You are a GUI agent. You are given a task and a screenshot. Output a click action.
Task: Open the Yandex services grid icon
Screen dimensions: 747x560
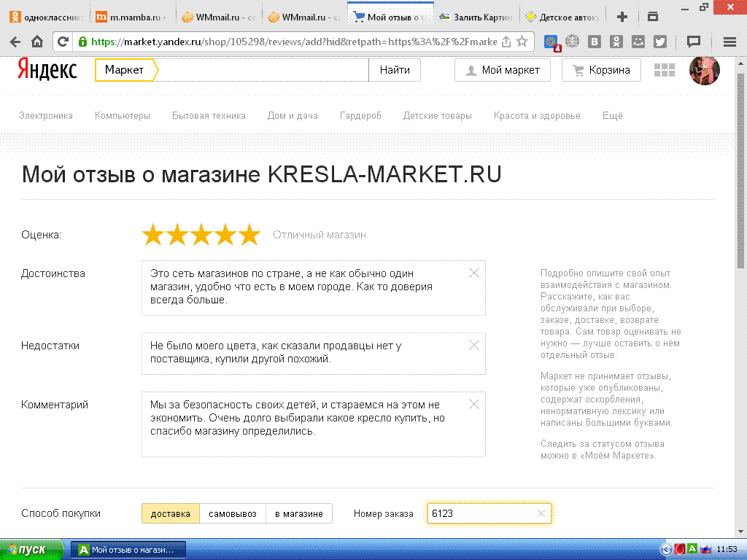tap(665, 70)
